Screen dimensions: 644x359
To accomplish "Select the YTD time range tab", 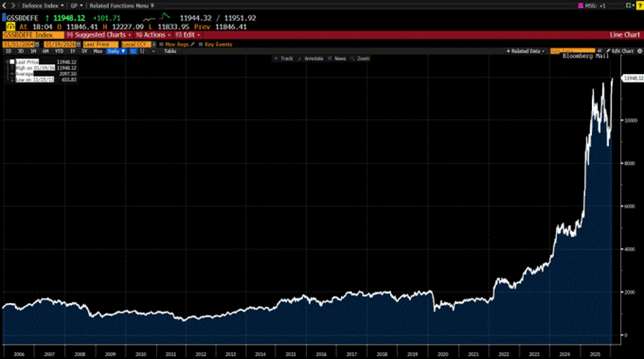I will coord(59,51).
